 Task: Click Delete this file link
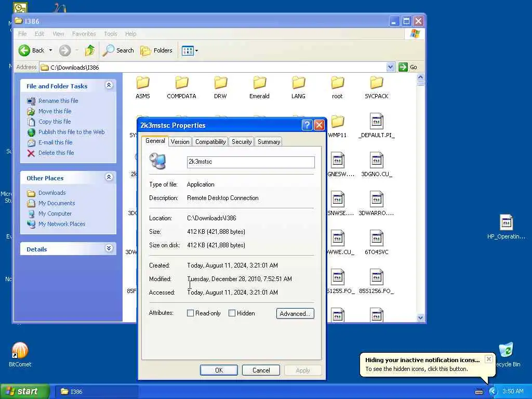56,153
